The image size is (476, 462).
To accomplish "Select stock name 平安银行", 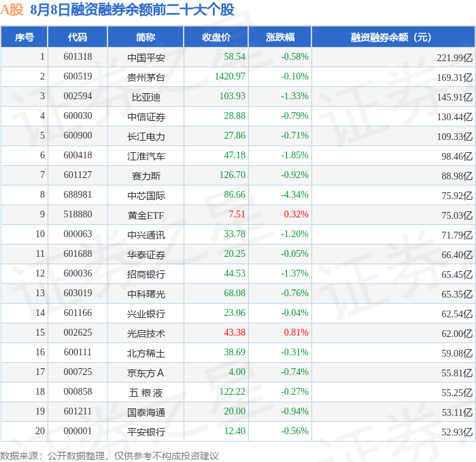I will click(x=146, y=432).
